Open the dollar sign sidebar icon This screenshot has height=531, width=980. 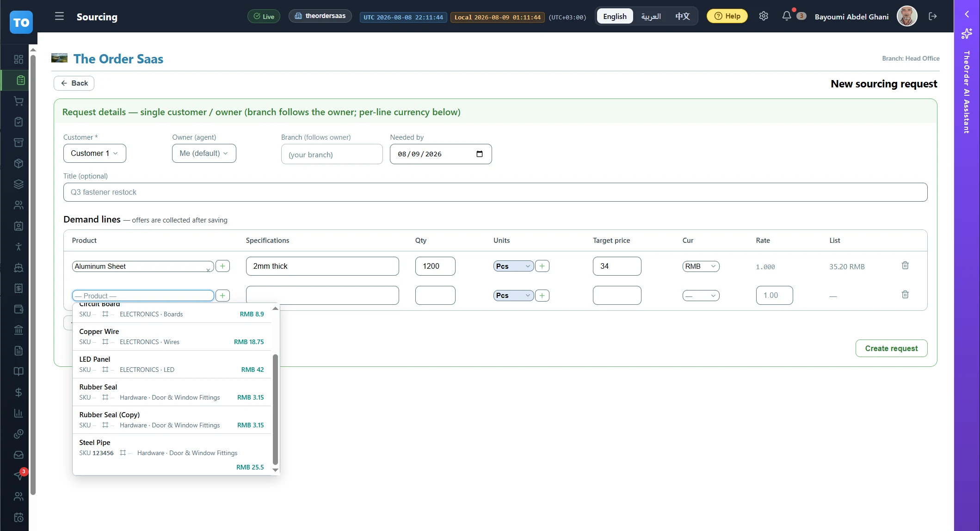click(x=18, y=392)
